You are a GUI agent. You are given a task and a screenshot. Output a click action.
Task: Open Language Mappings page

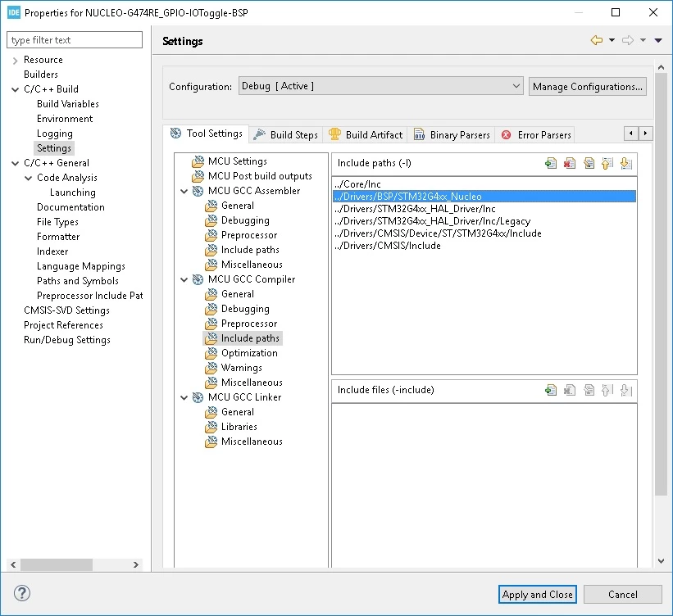(x=80, y=266)
